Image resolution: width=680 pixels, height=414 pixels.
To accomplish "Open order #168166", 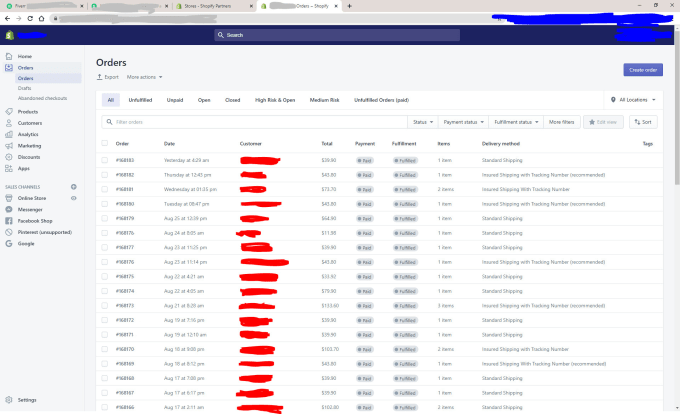I will point(125,407).
